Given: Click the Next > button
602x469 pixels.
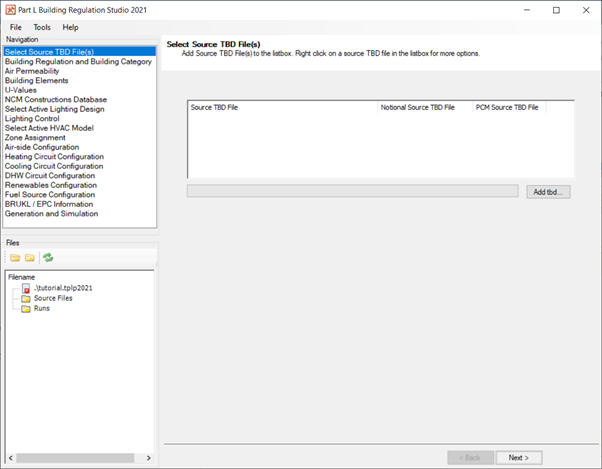Looking at the screenshot, I should coord(519,457).
